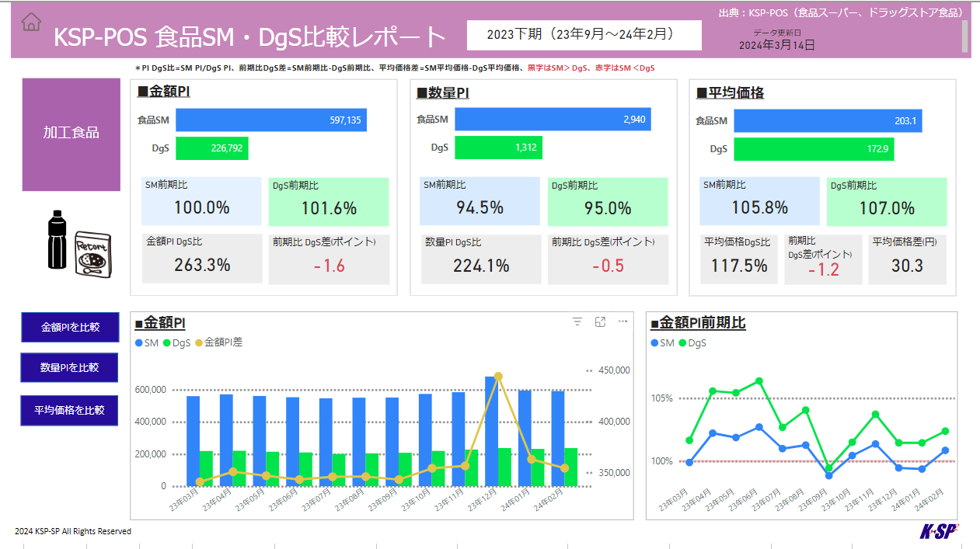Click the 600,000 axis label

[x=149, y=390]
